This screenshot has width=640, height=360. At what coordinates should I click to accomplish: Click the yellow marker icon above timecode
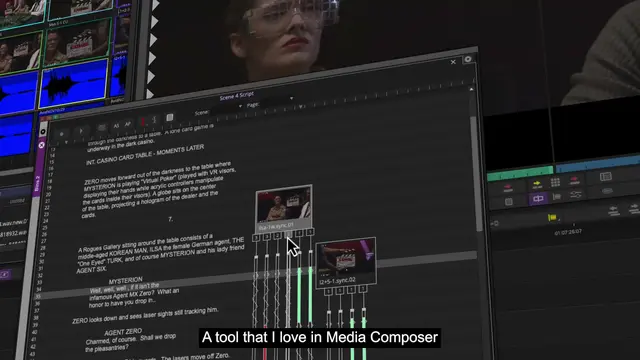click(552, 218)
